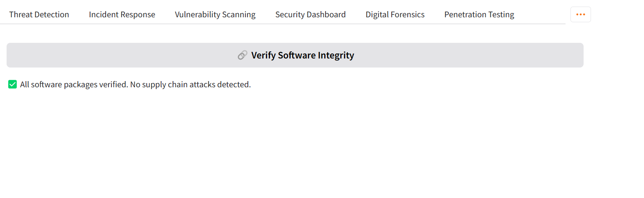This screenshot has height=198, width=644.
Task: Click the green checkmark success icon
Action: click(x=13, y=84)
